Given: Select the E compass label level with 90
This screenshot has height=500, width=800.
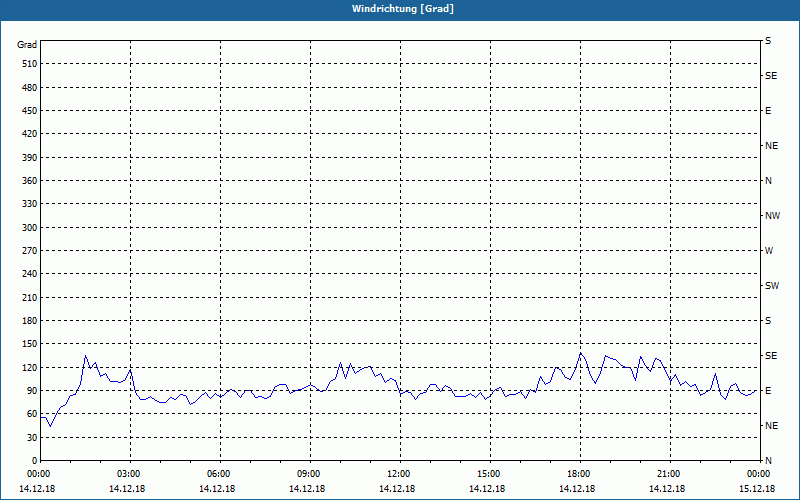Looking at the screenshot, I should click(768, 391).
